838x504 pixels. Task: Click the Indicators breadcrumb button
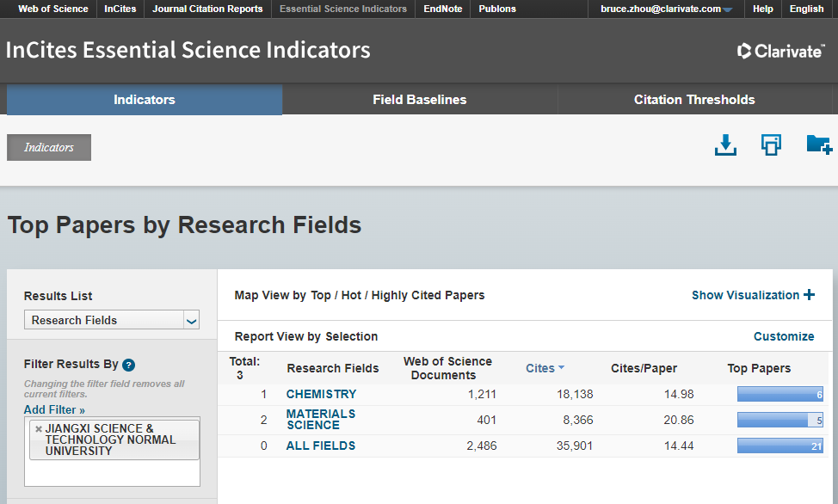[x=49, y=147]
